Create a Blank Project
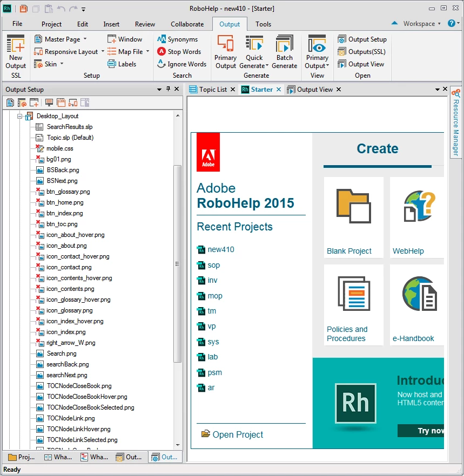Image resolution: width=464 pixels, height=476 pixels. 354,217
